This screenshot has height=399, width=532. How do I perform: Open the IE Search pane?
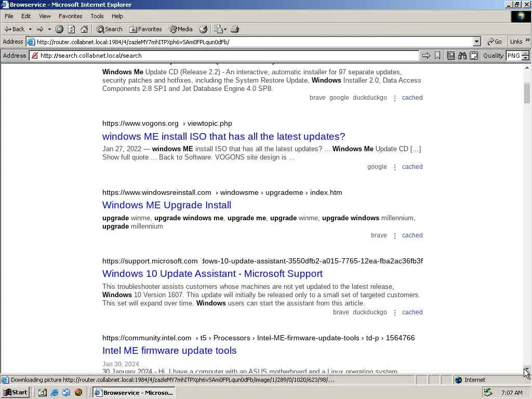[x=109, y=29]
